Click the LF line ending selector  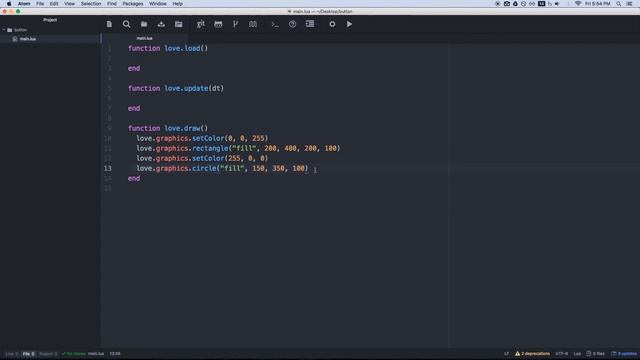pyautogui.click(x=506, y=353)
